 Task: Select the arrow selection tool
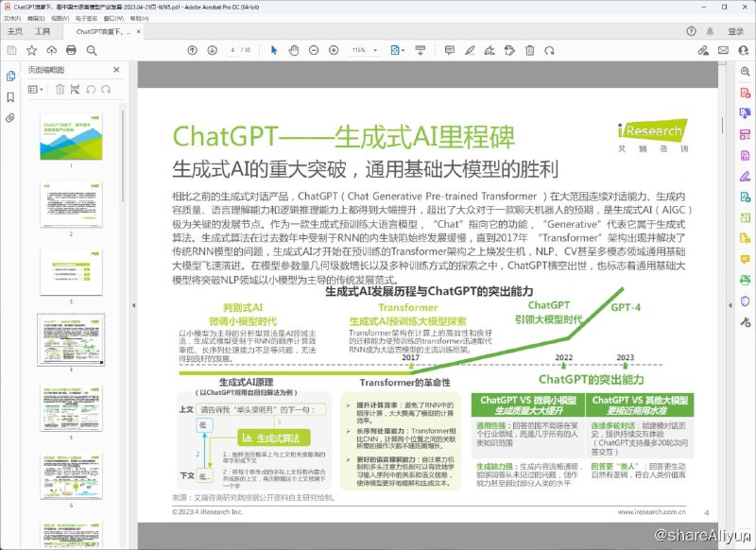(274, 52)
